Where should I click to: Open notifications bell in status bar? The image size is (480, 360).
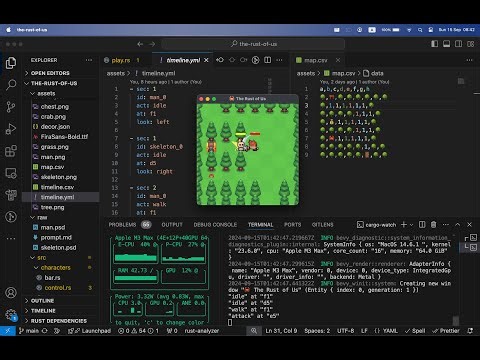[x=470, y=331]
